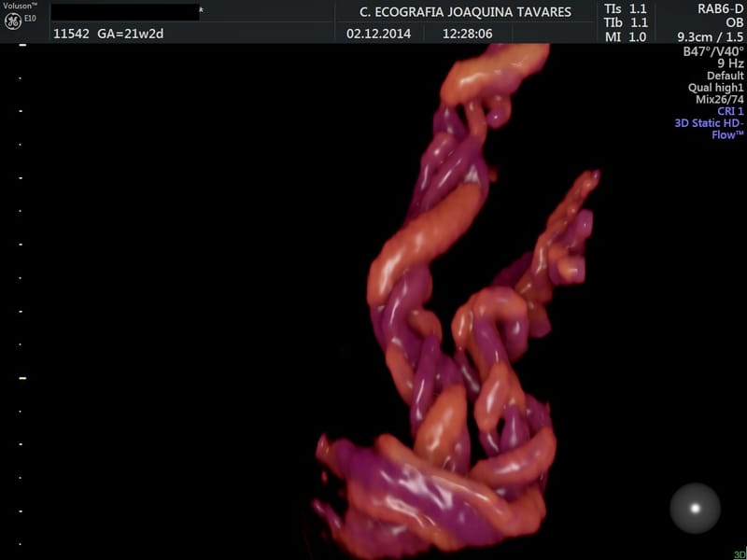This screenshot has height=560, width=747.
Task: Select the RAB6-D probe label
Action: 720,8
